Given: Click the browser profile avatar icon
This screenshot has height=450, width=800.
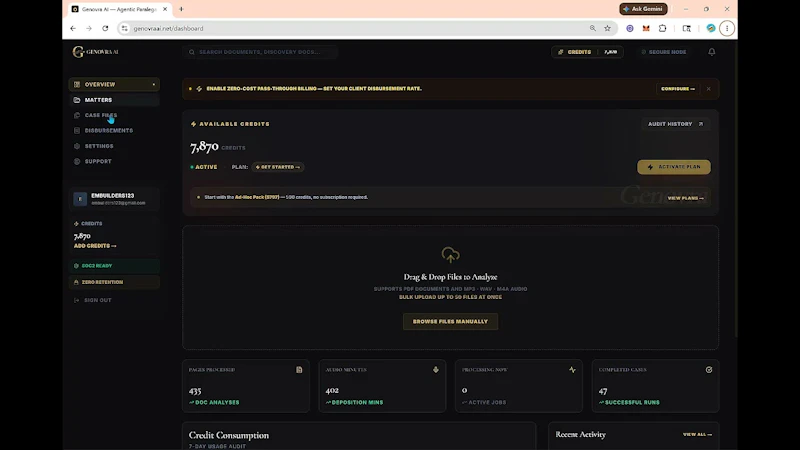Looking at the screenshot, I should coord(710,29).
